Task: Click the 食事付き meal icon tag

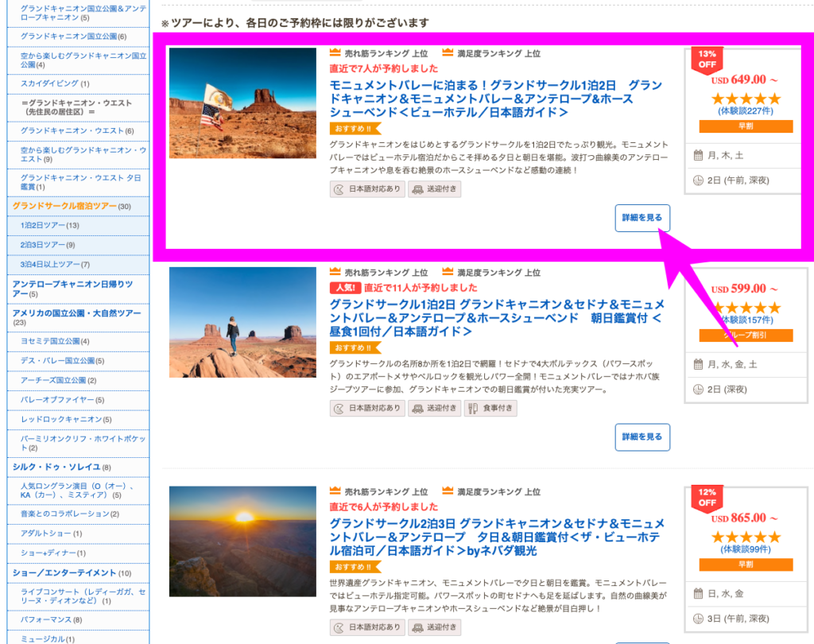Action: [x=490, y=408]
